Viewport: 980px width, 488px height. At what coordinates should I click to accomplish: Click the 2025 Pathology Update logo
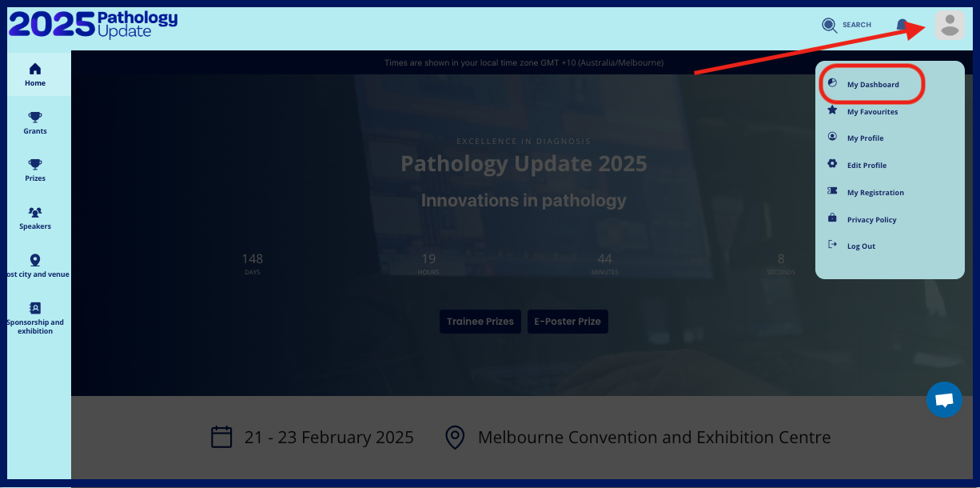tap(94, 25)
